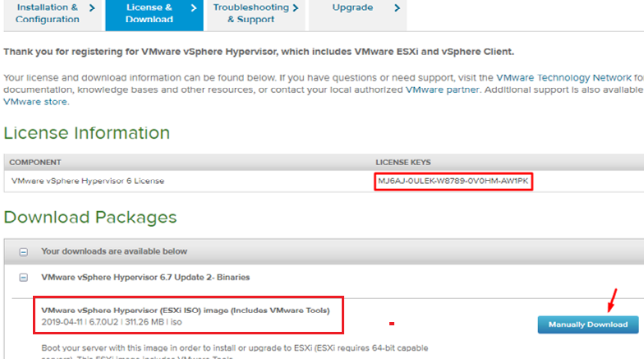Screen dimensions: 644x359
Task: Follow the VMware Technology Network link
Action: pyautogui.click(x=563, y=77)
